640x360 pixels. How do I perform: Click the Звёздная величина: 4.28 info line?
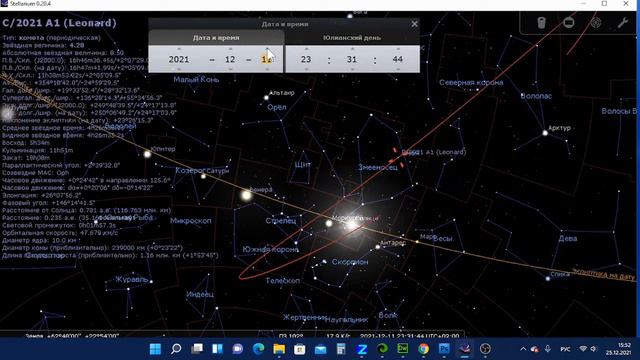click(43, 45)
